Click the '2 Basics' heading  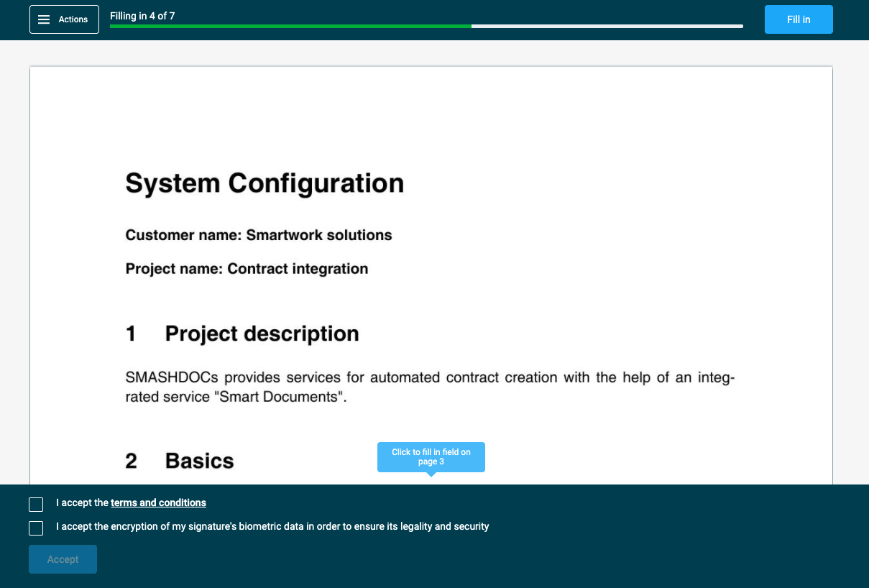coord(180,461)
